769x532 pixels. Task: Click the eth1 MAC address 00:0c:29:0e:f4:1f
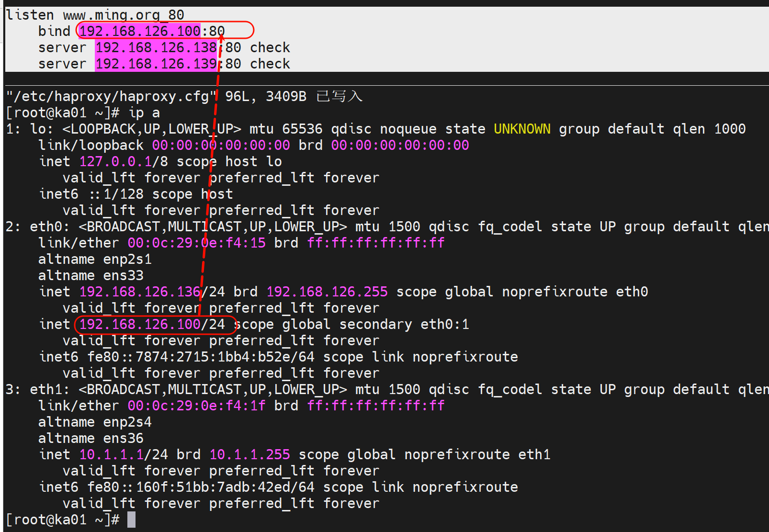pyautogui.click(x=196, y=406)
